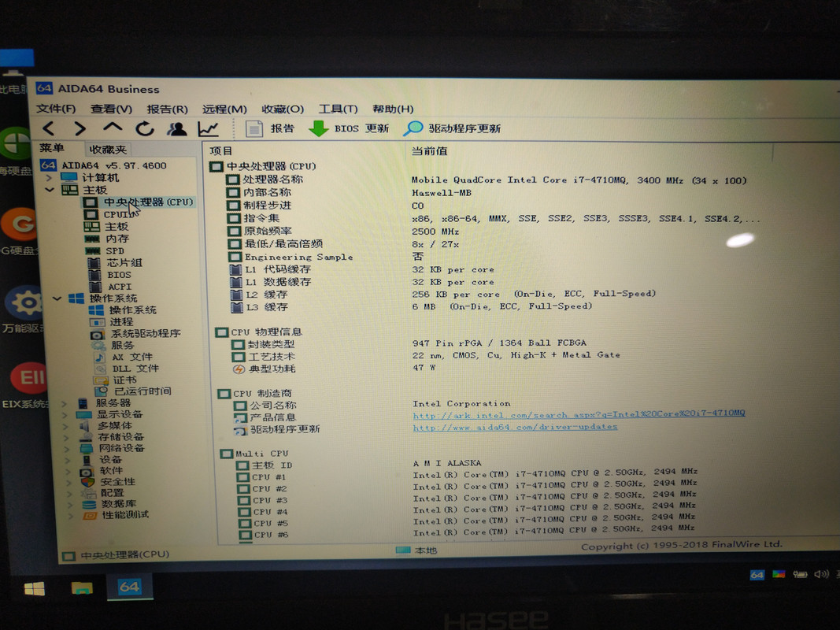Open the user management toolbar icon

pyautogui.click(x=177, y=128)
